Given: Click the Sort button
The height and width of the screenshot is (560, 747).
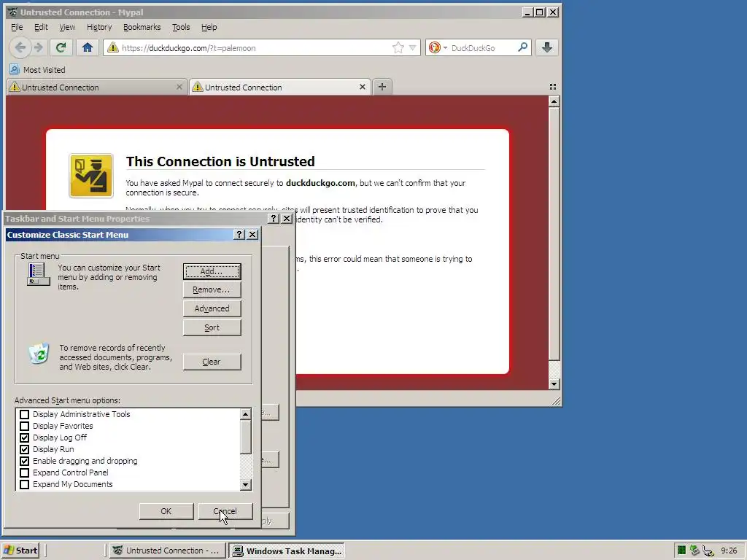Looking at the screenshot, I should click(x=212, y=327).
